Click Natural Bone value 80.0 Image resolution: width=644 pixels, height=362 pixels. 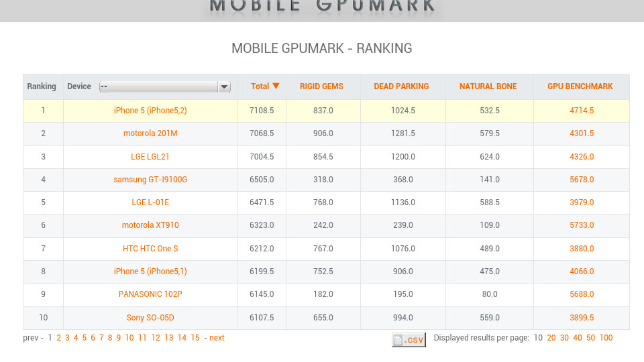pos(490,294)
